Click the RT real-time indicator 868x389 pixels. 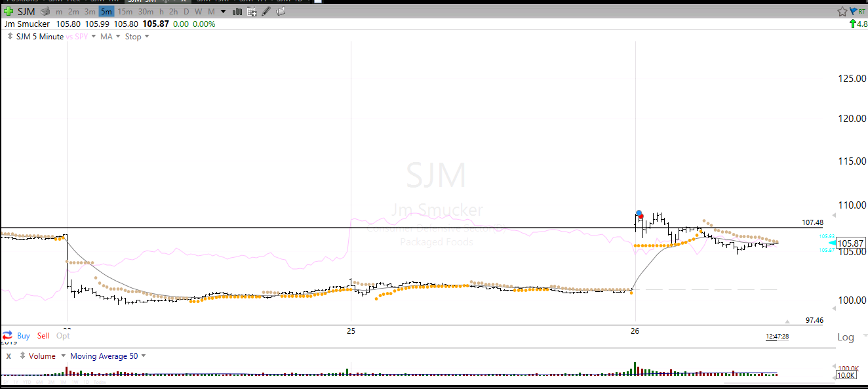point(861,11)
